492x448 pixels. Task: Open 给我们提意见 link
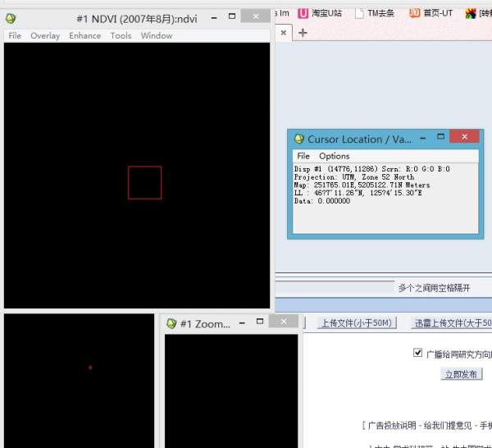pos(448,426)
